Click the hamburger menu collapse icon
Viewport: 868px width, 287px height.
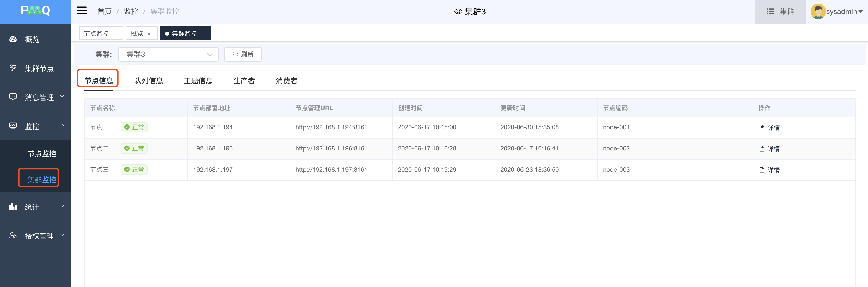82,11
